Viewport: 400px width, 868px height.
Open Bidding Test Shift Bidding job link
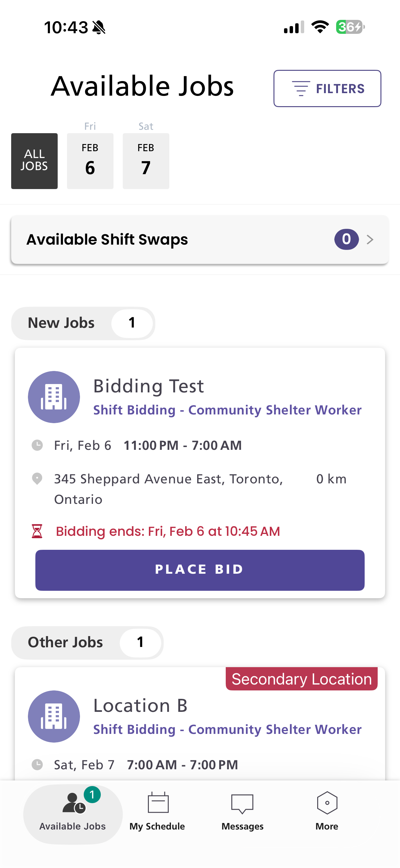click(x=227, y=410)
